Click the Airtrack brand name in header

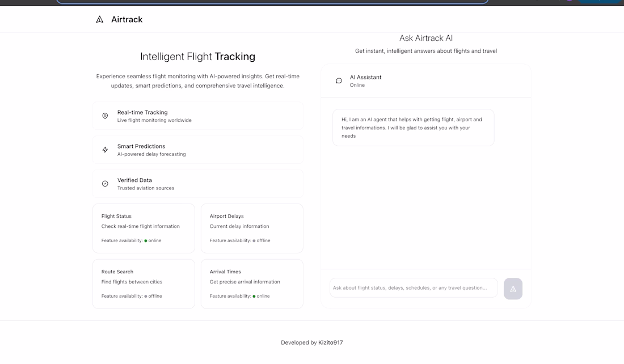[x=127, y=19]
